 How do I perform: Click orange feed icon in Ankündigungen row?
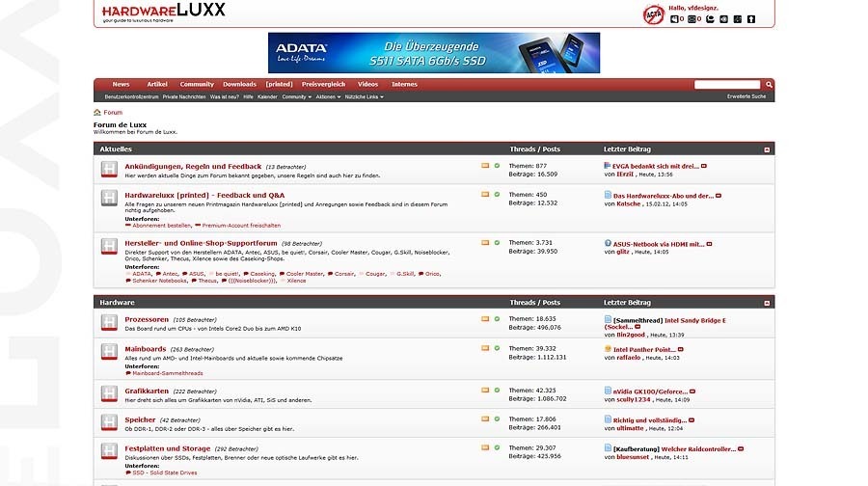(x=485, y=166)
